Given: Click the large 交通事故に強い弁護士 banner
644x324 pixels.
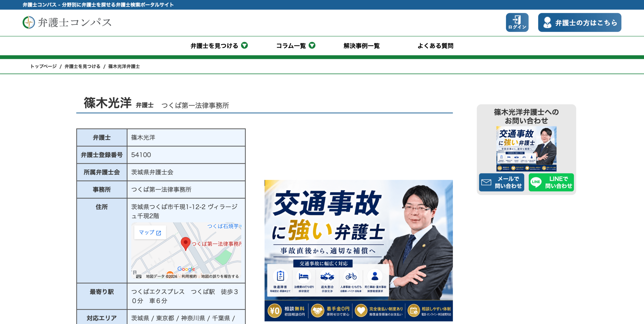Looking at the screenshot, I should 358,250.
